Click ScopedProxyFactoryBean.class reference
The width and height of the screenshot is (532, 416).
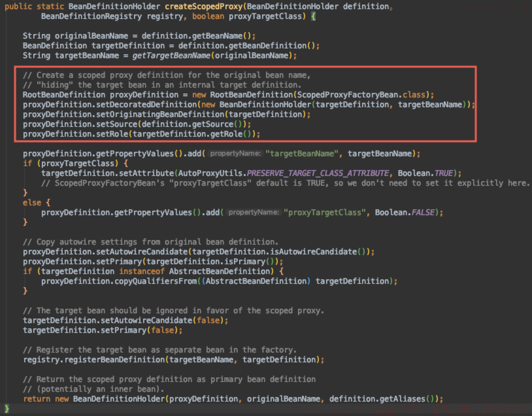click(361, 95)
